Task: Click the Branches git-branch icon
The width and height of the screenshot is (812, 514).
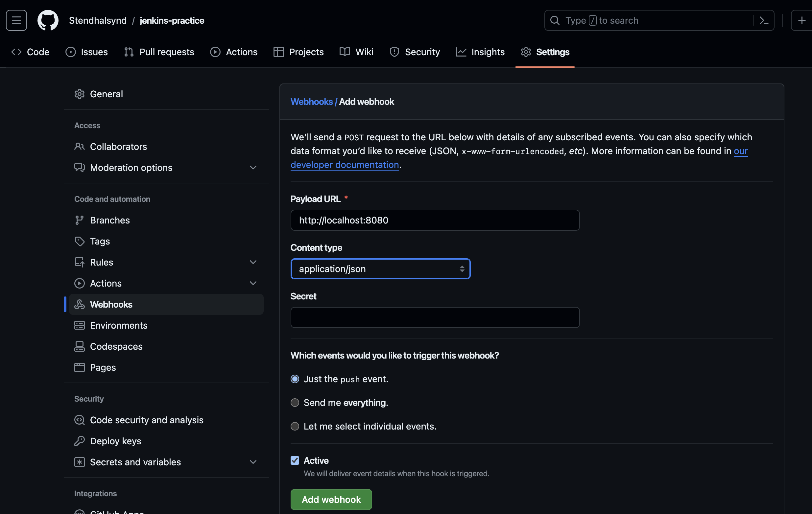Action: point(79,220)
